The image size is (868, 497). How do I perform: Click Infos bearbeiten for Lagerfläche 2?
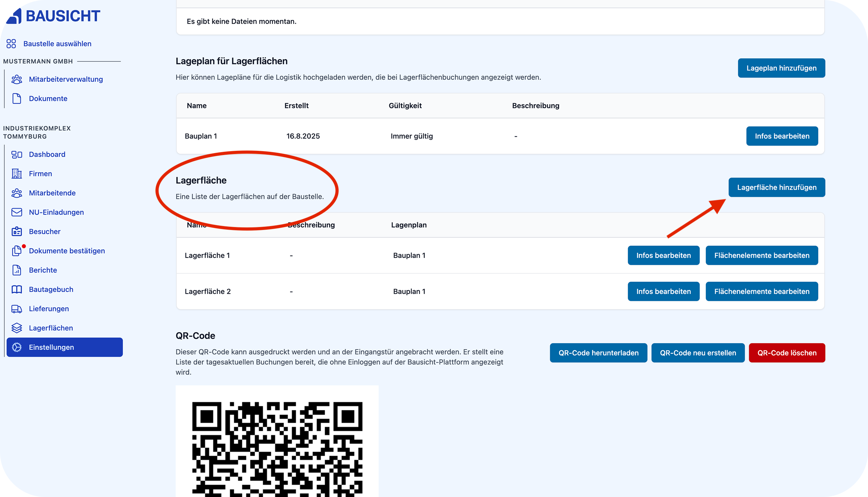pyautogui.click(x=664, y=291)
